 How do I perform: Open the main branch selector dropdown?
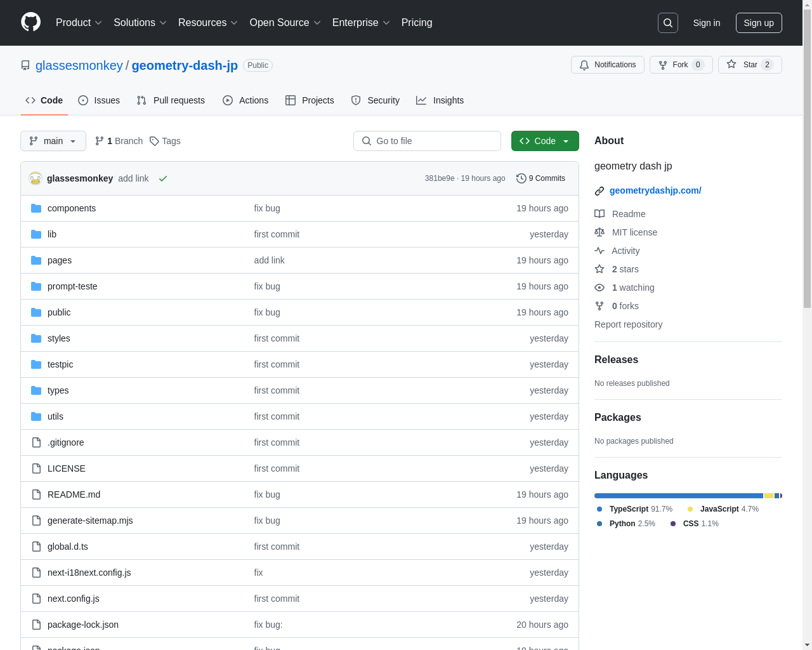coord(53,141)
